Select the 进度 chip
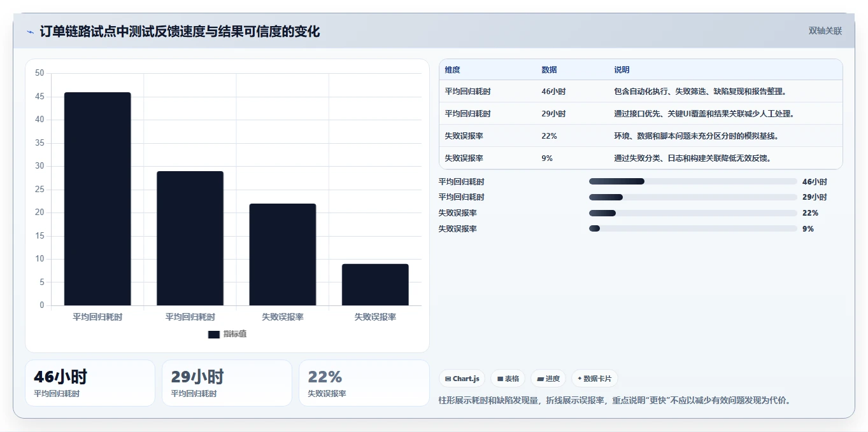The height and width of the screenshot is (432, 868). click(x=548, y=379)
